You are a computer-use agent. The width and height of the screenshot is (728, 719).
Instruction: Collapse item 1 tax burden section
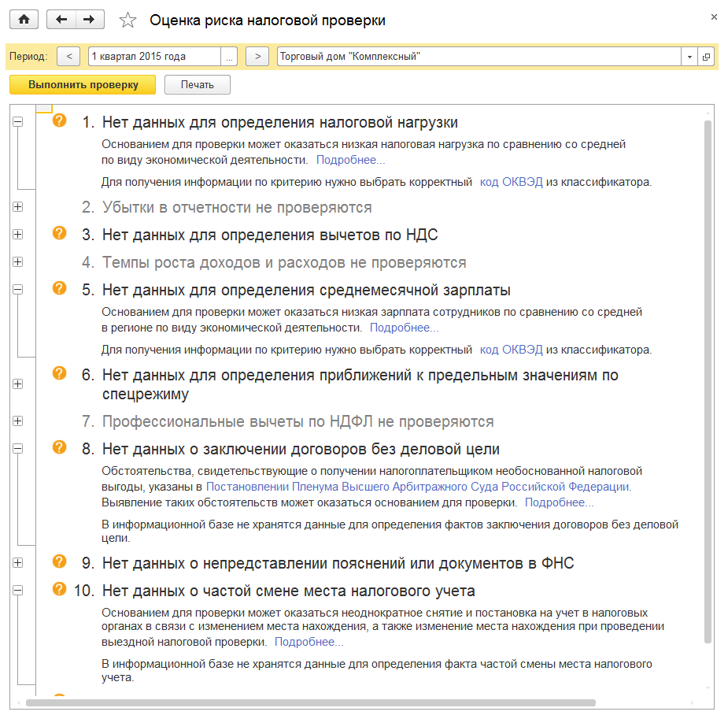[18, 122]
